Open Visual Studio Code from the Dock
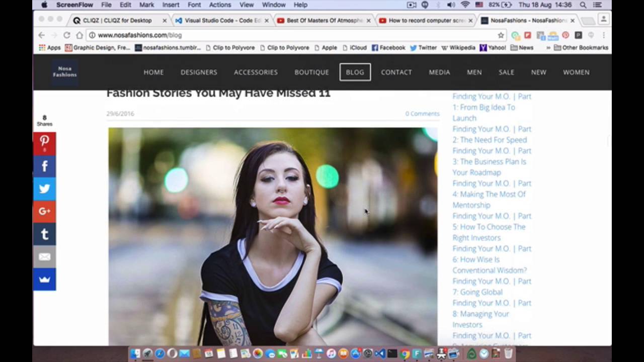Screen dimensions: 644x362 click(380, 354)
